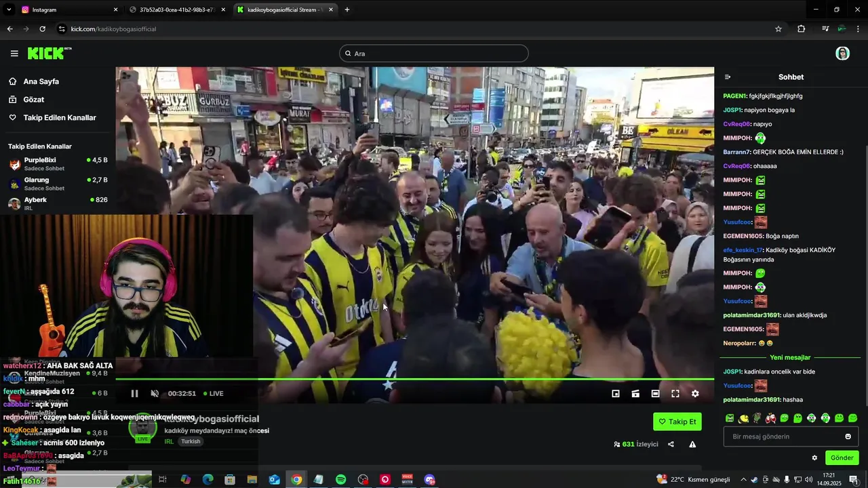Bookmark this page with star icon
Image resolution: width=868 pixels, height=488 pixels.
click(x=778, y=29)
